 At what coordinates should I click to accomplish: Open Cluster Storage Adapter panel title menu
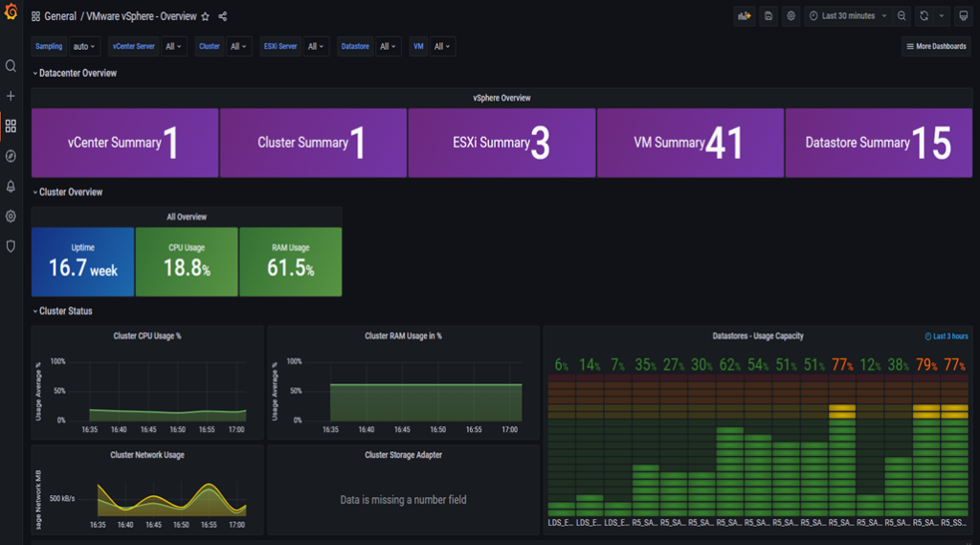(403, 455)
